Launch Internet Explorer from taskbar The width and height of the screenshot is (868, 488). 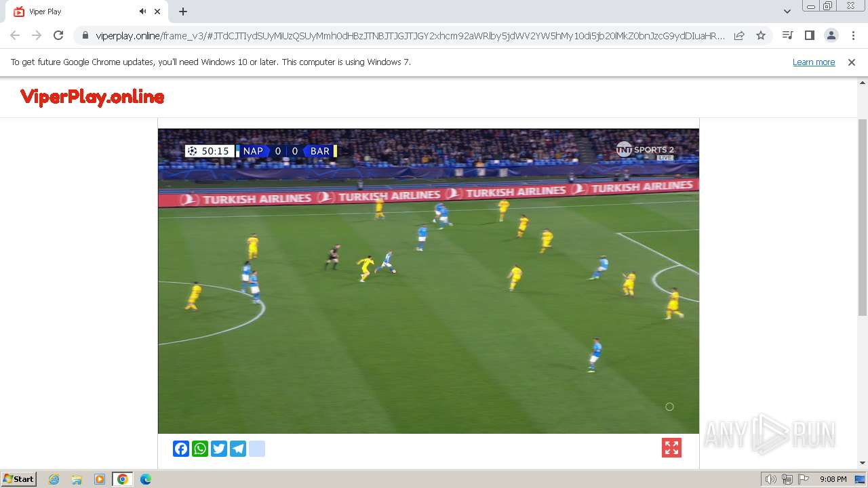(x=54, y=479)
